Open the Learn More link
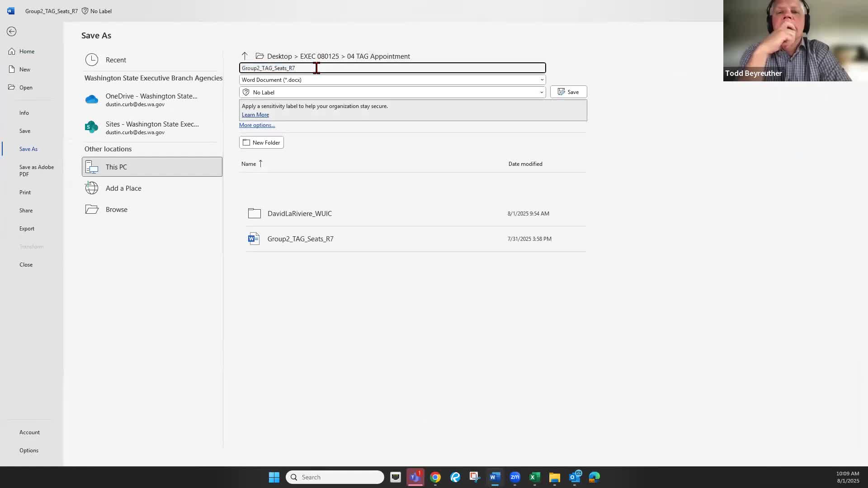Viewport: 868px width, 488px height. point(255,115)
